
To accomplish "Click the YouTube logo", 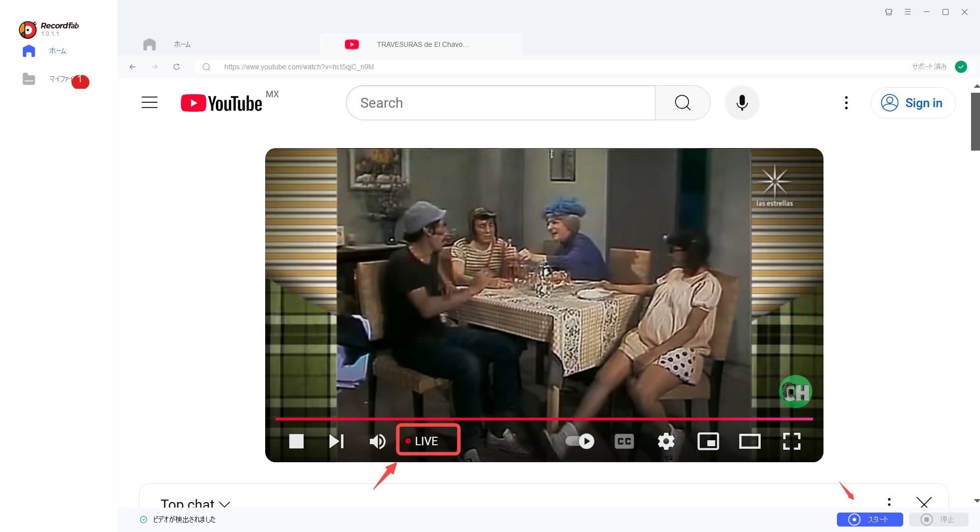I will [221, 103].
